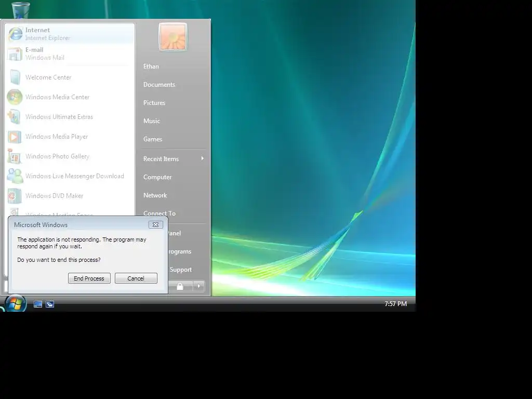The height and width of the screenshot is (399, 532).
Task: Click the Windows Photo Gallery label
Action: coord(57,156)
